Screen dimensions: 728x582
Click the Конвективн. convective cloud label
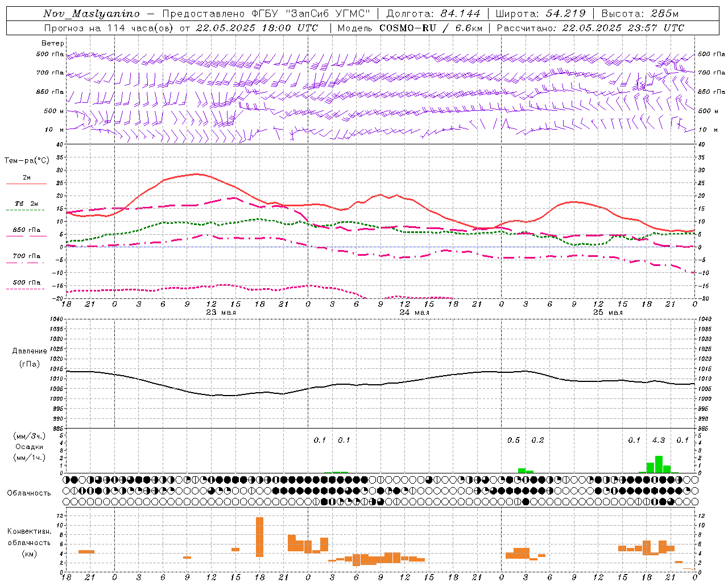coord(30,531)
